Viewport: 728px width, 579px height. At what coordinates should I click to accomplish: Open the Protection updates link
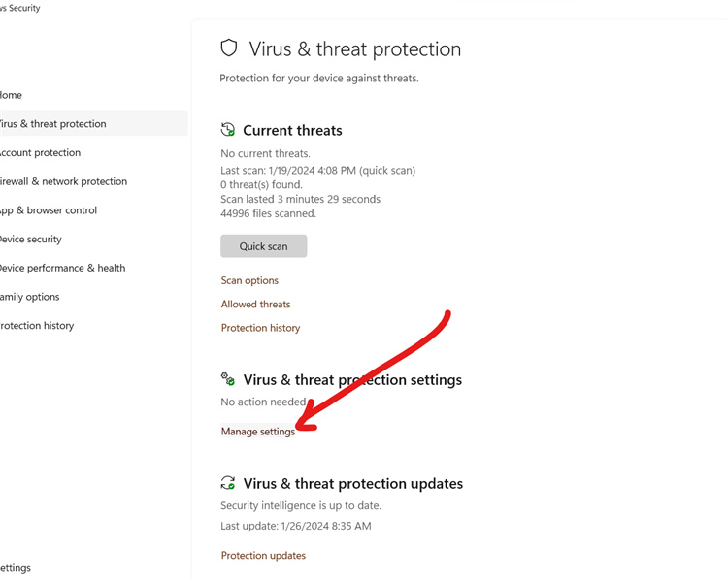[x=263, y=556]
